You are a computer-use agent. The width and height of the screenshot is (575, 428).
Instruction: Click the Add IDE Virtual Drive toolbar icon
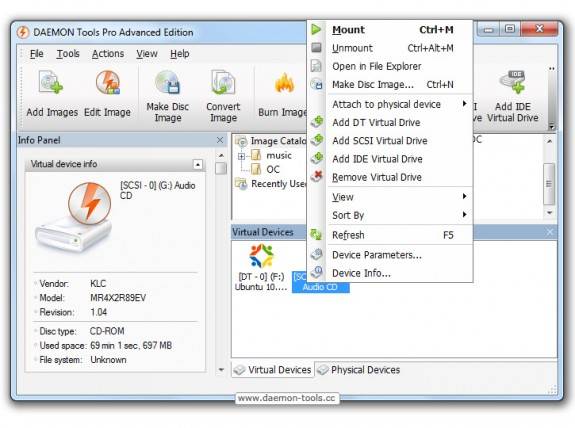point(513,82)
